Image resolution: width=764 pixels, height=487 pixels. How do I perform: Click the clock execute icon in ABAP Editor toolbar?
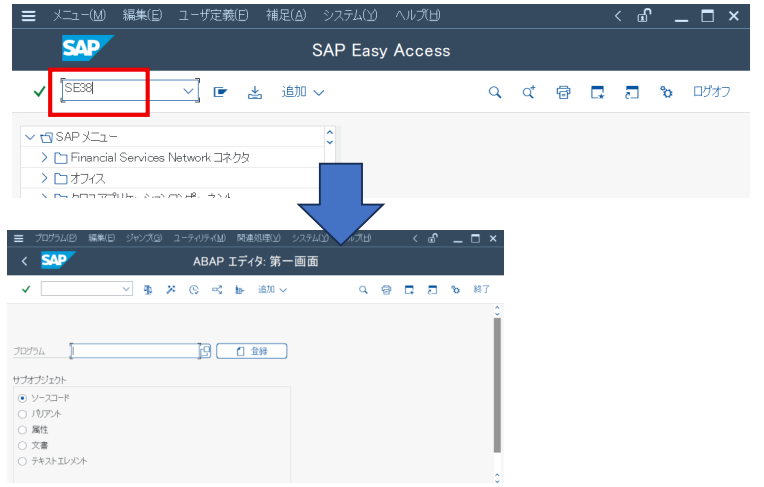click(x=194, y=290)
